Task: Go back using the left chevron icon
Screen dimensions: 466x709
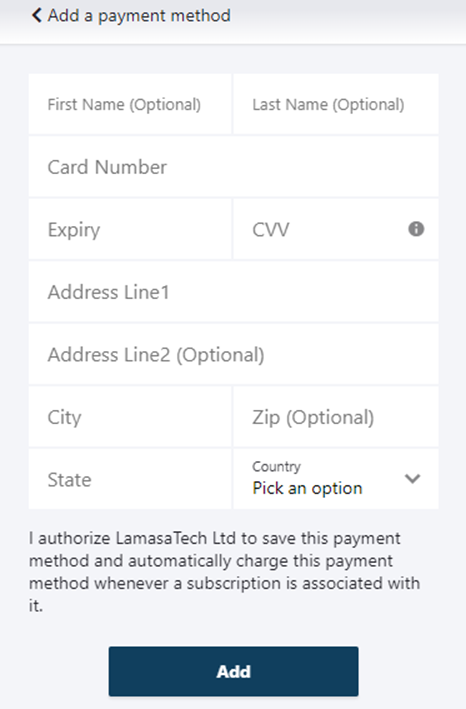Action: coord(37,15)
